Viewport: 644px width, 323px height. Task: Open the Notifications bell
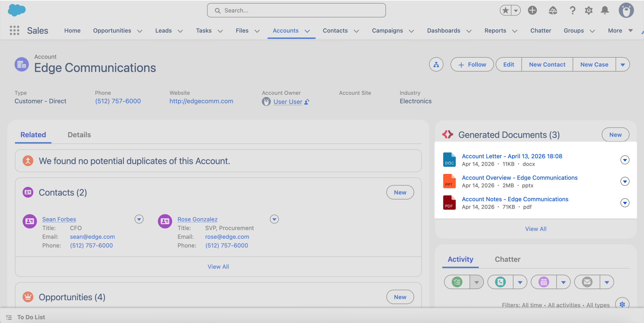(605, 11)
